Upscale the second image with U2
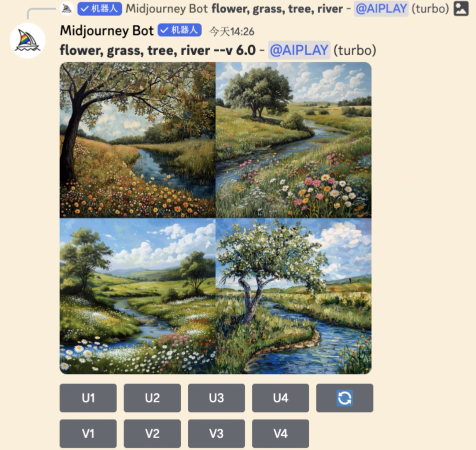476x450 pixels. pyautogui.click(x=152, y=397)
